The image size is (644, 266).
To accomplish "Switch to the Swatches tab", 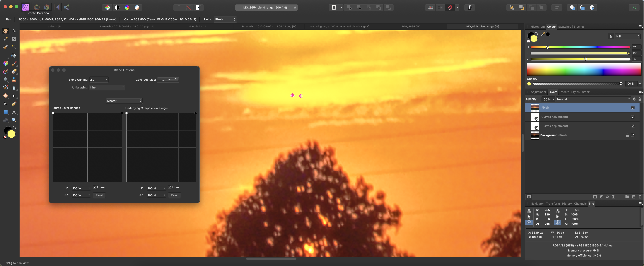I will coord(565,27).
